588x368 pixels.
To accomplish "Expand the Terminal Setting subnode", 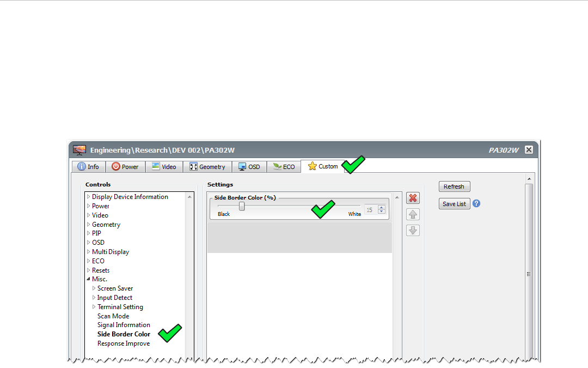I will coord(94,307).
